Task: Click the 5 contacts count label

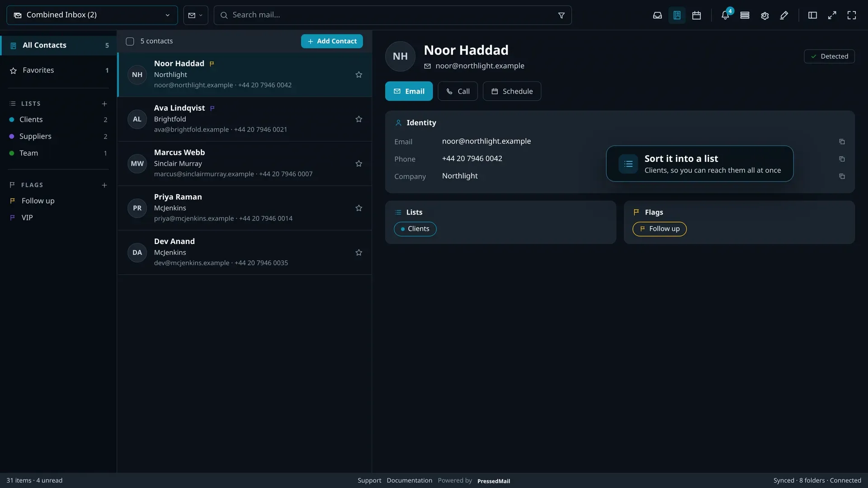Action: [x=156, y=41]
